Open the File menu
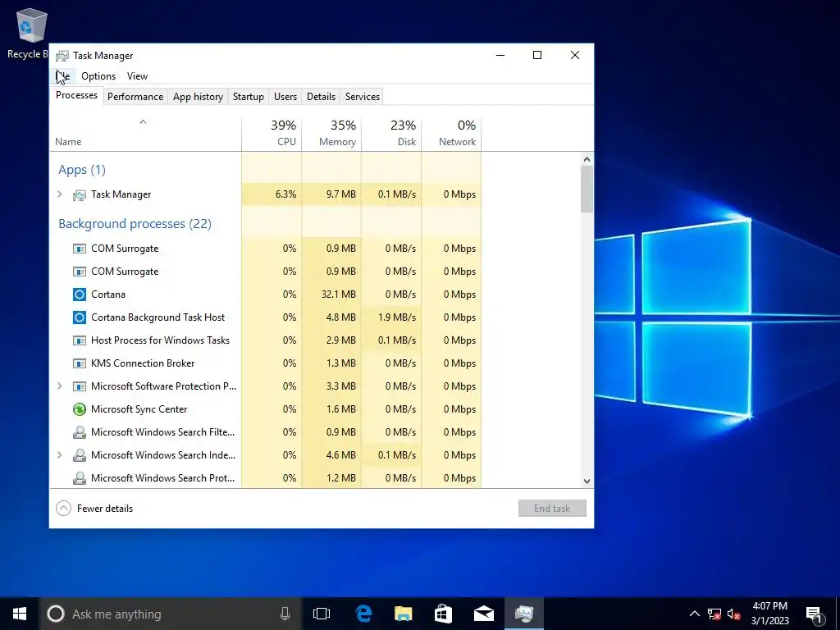 pos(63,76)
